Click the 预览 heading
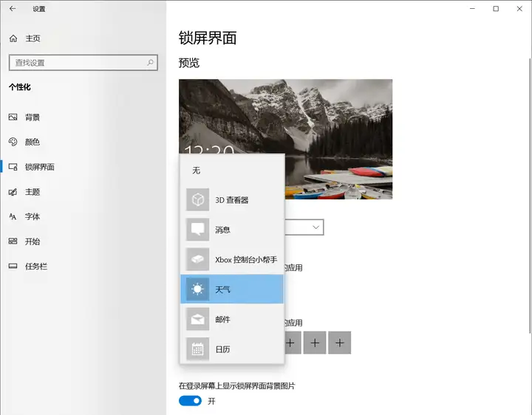532x415 pixels. click(189, 63)
